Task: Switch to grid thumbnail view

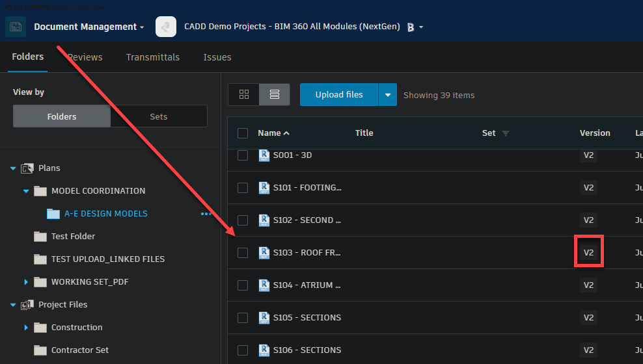Action: coord(243,95)
